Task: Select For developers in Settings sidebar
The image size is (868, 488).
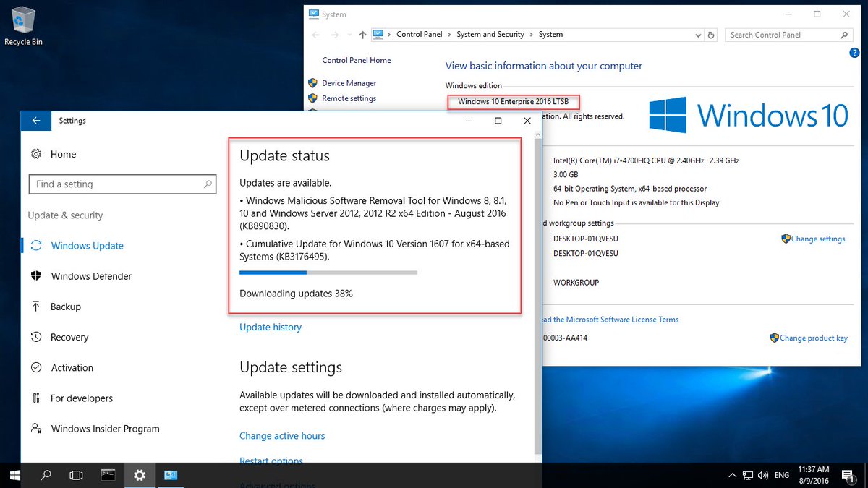Action: [82, 398]
